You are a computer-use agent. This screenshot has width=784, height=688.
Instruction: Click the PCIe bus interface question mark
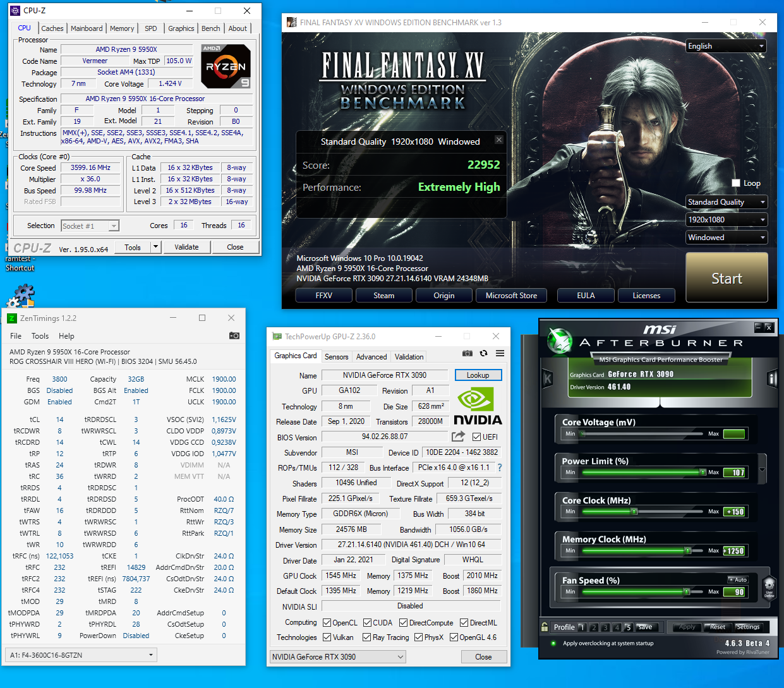point(500,468)
